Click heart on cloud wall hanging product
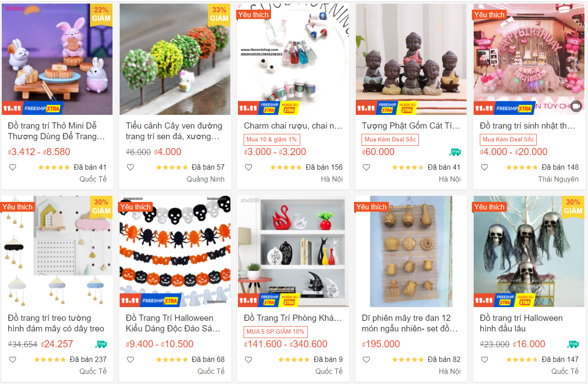The height and width of the screenshot is (384, 588). pyautogui.click(x=12, y=360)
